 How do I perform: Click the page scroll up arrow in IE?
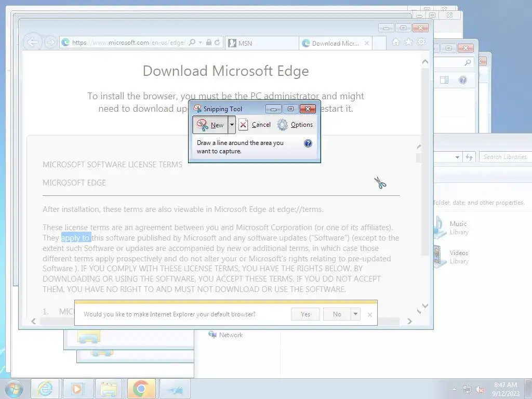425,62
